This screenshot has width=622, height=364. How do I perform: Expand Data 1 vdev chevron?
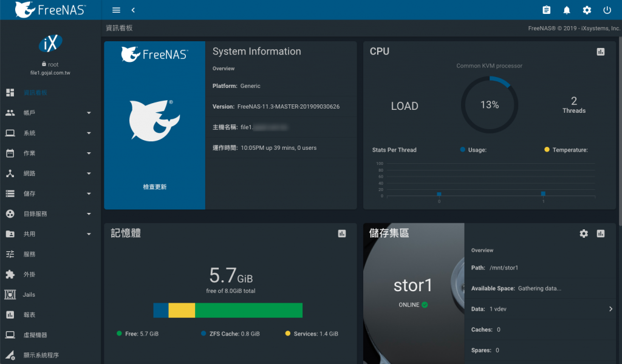610,309
